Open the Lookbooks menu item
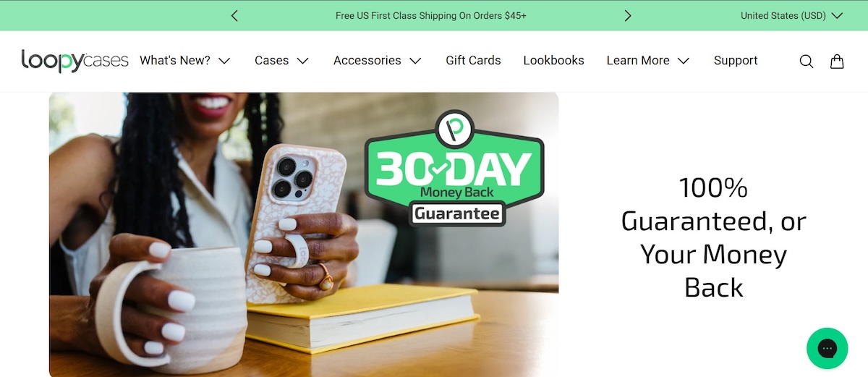Image resolution: width=868 pixels, height=377 pixels. [553, 61]
